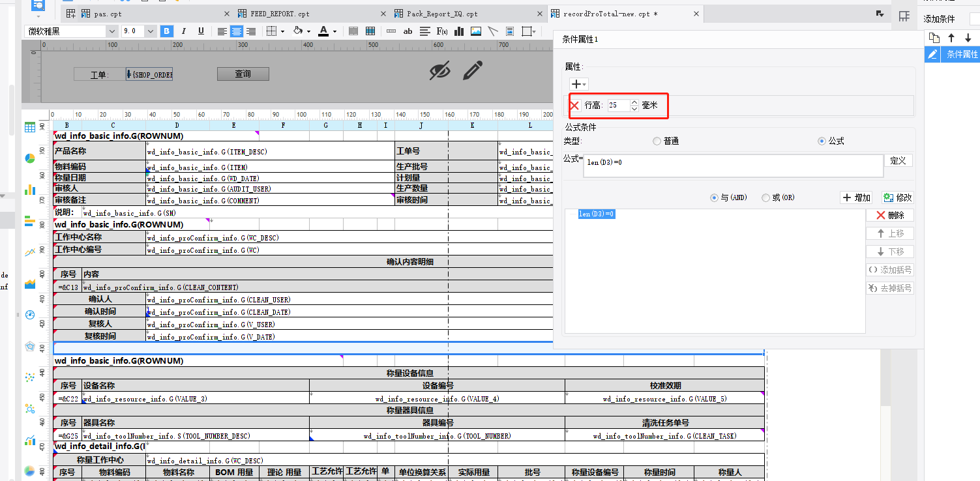
Task: Insert formula F(x) element
Action: 442,31
